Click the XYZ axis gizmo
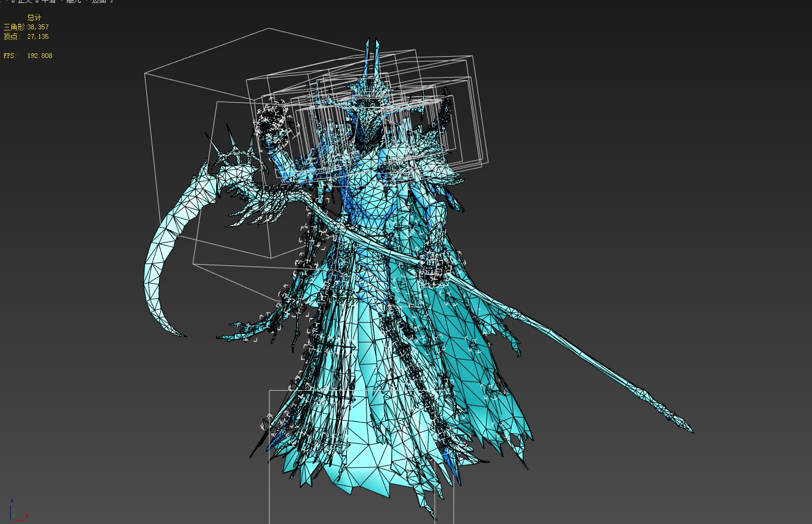The width and height of the screenshot is (812, 524). (x=18, y=510)
